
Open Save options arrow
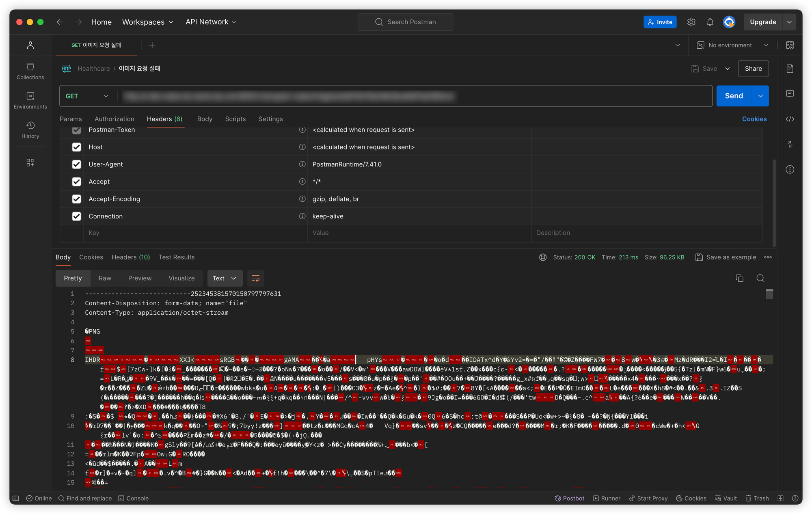[x=728, y=69]
